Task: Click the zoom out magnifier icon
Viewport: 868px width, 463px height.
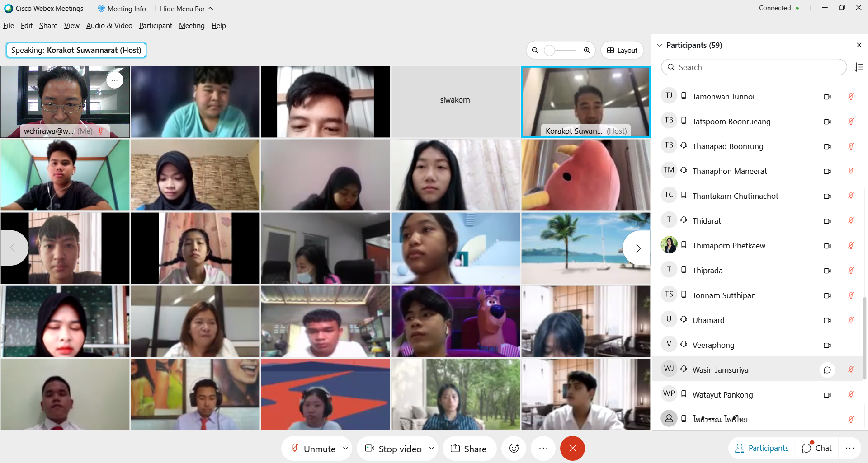Action: (x=535, y=50)
